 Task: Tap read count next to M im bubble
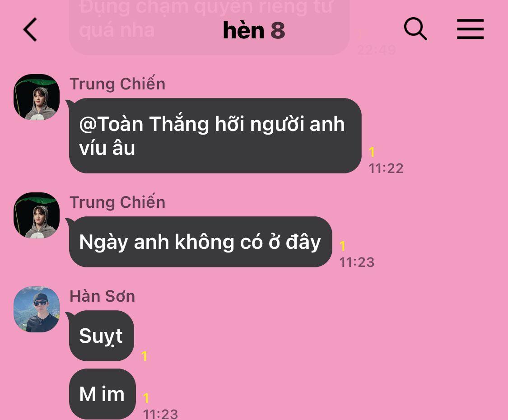pyautogui.click(x=146, y=398)
